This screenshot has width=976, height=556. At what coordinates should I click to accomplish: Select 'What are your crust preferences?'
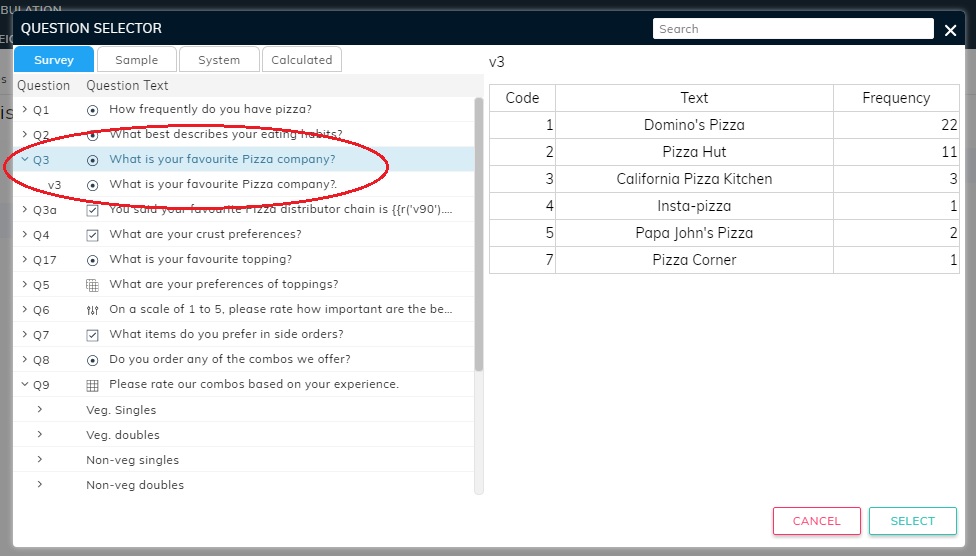click(205, 234)
